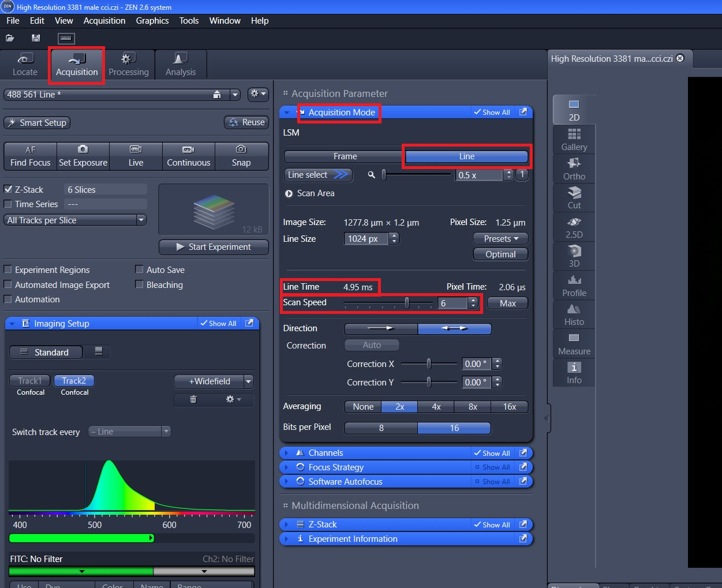Adjust the Scan Speed slider
This screenshot has height=588, width=722.
click(407, 303)
